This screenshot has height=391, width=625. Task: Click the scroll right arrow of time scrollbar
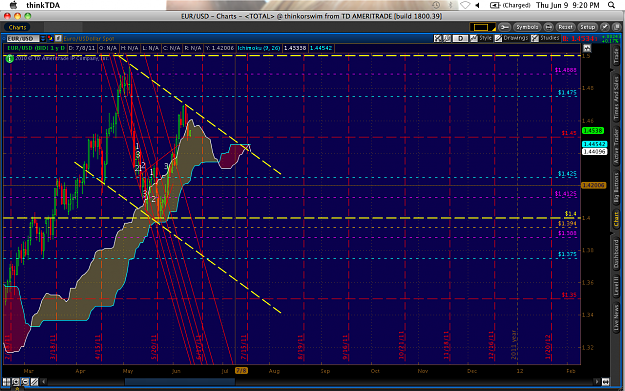coord(597,382)
